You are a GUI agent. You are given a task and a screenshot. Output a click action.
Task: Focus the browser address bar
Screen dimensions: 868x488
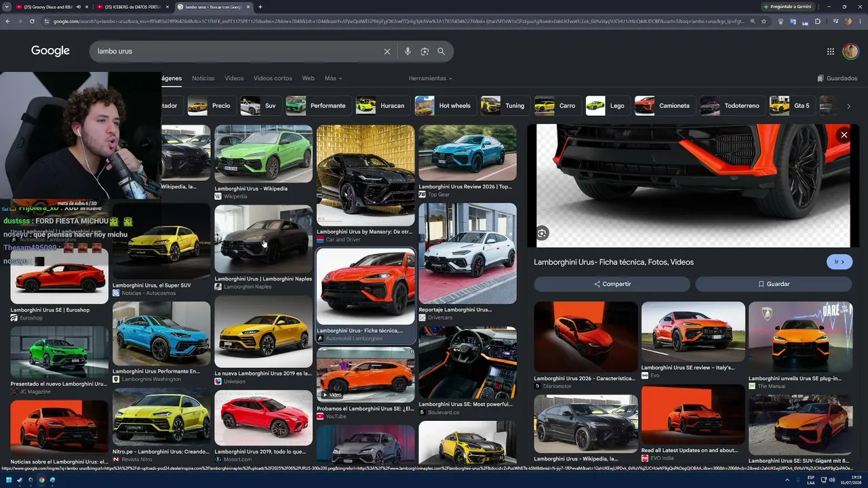(x=397, y=21)
